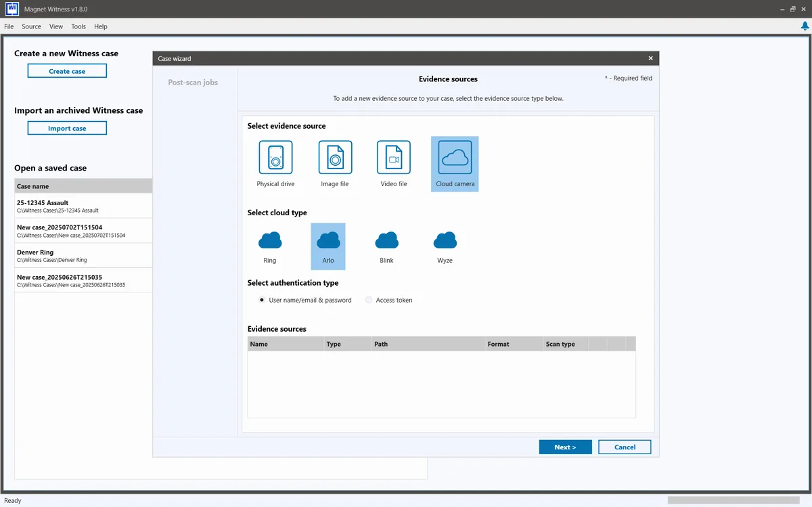Click the Next button in the wizard
The image size is (812, 507).
coord(565,447)
